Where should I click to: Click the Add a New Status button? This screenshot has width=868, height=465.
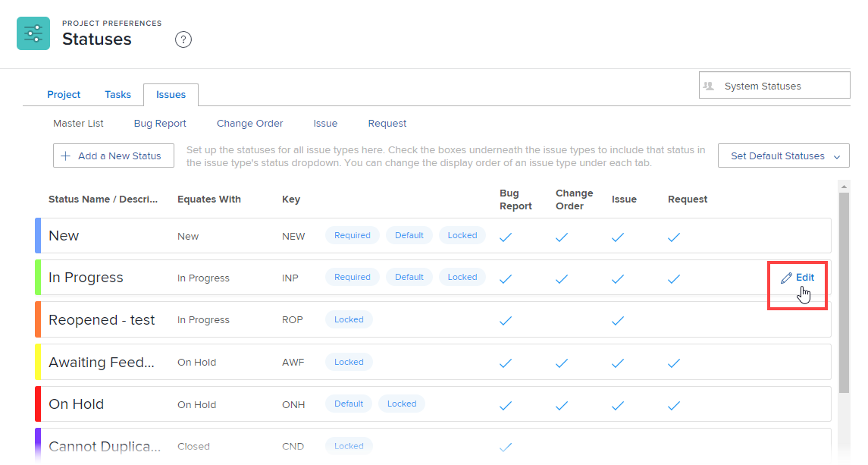(113, 156)
